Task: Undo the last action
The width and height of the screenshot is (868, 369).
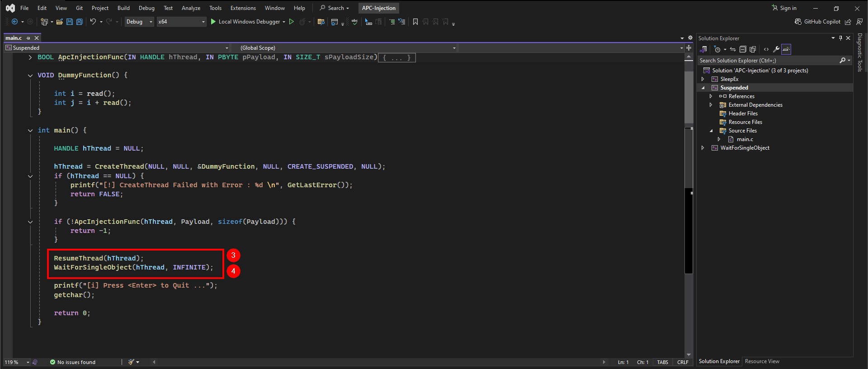Action: [93, 22]
